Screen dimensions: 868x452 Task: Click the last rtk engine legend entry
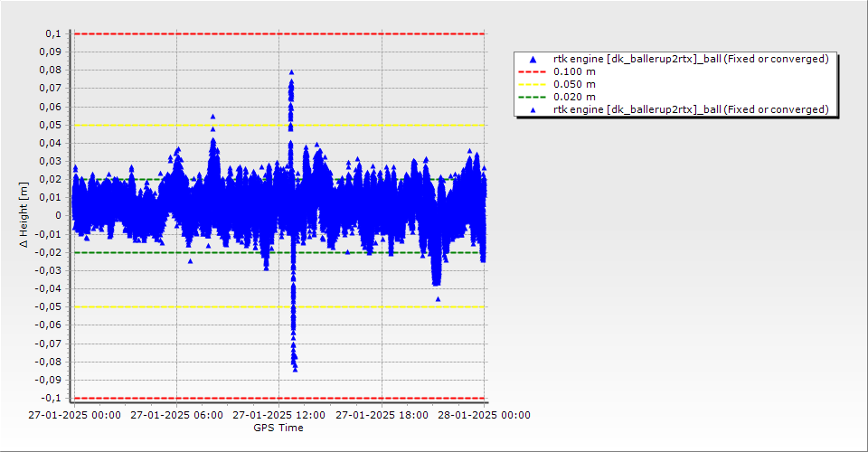tap(691, 109)
